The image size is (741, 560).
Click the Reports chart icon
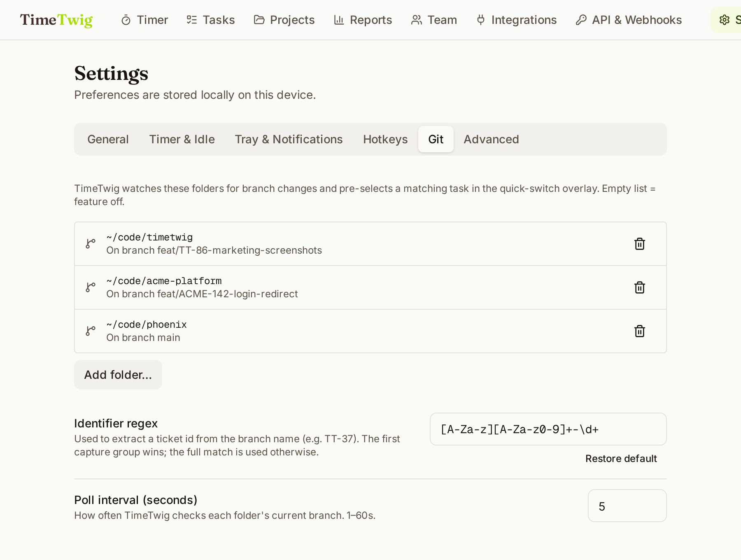click(x=339, y=20)
